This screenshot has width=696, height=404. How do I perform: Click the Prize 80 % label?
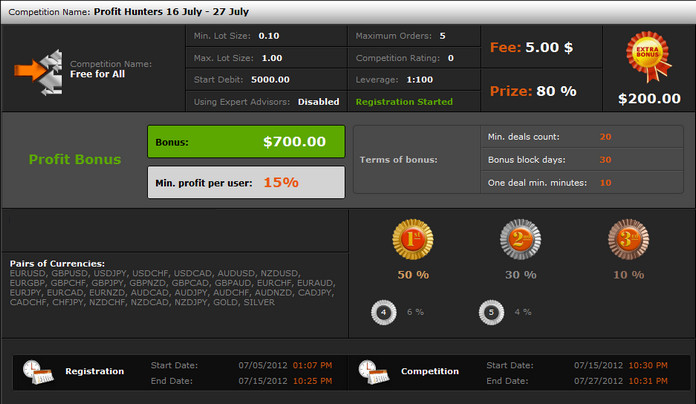coord(533,91)
